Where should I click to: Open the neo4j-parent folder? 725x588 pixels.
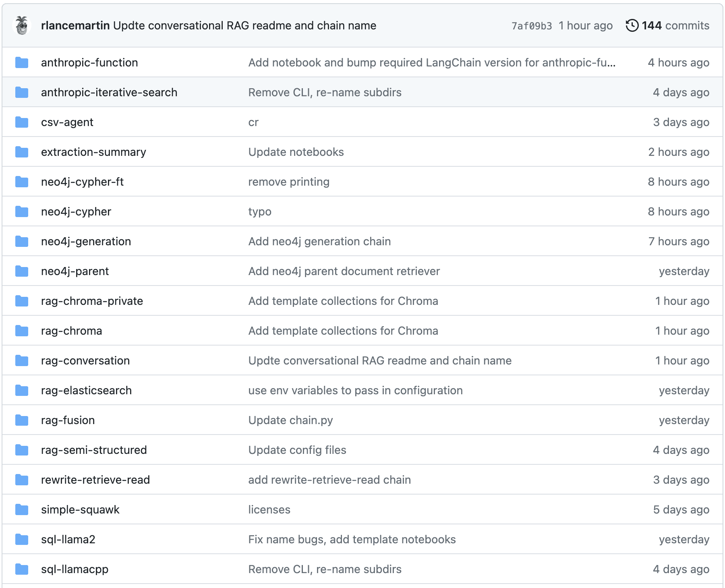coord(75,271)
